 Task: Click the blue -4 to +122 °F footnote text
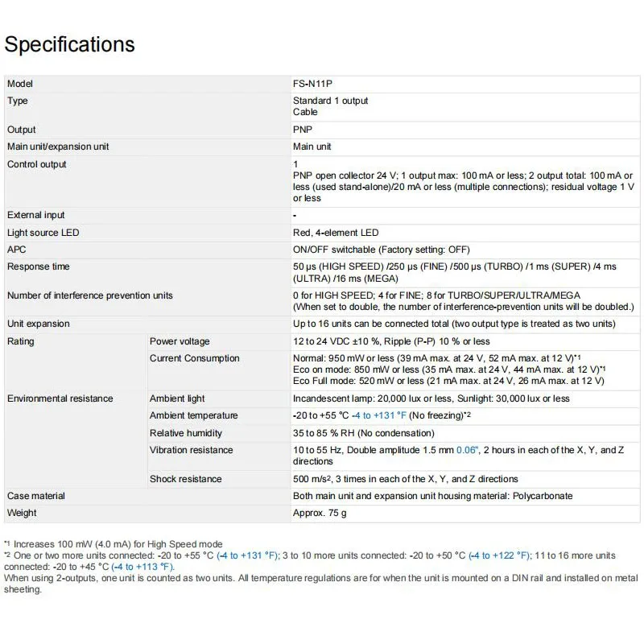coord(500,555)
